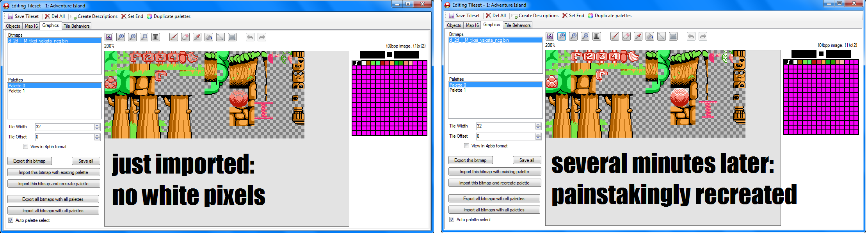Select the line drawing tool in right window
This screenshot has height=234, width=868.
pos(661,36)
